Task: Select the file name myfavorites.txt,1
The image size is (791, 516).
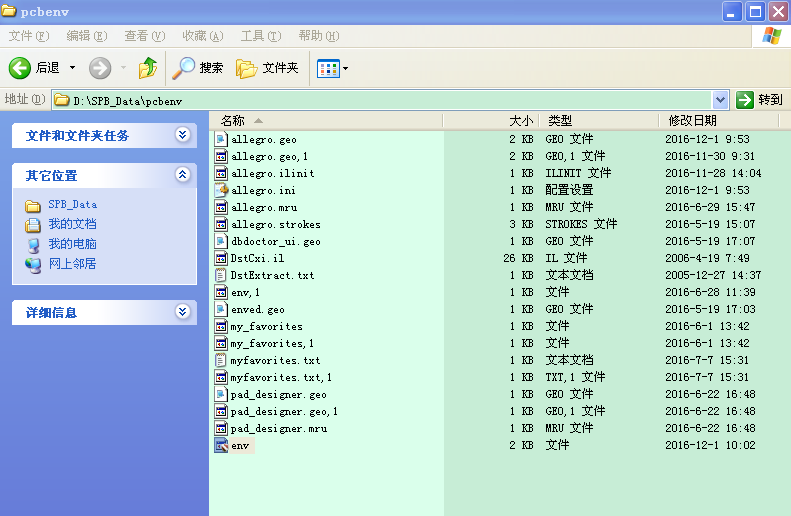Action: pos(281,377)
